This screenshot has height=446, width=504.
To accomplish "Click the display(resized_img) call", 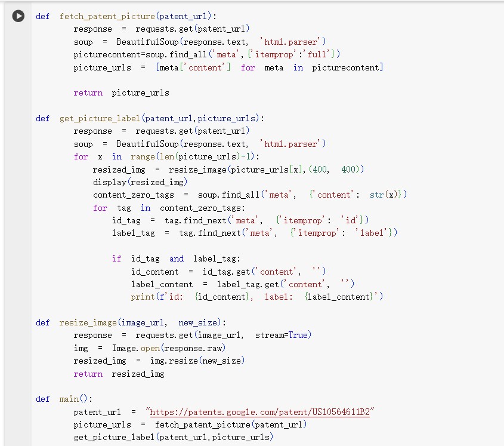I will [140, 182].
